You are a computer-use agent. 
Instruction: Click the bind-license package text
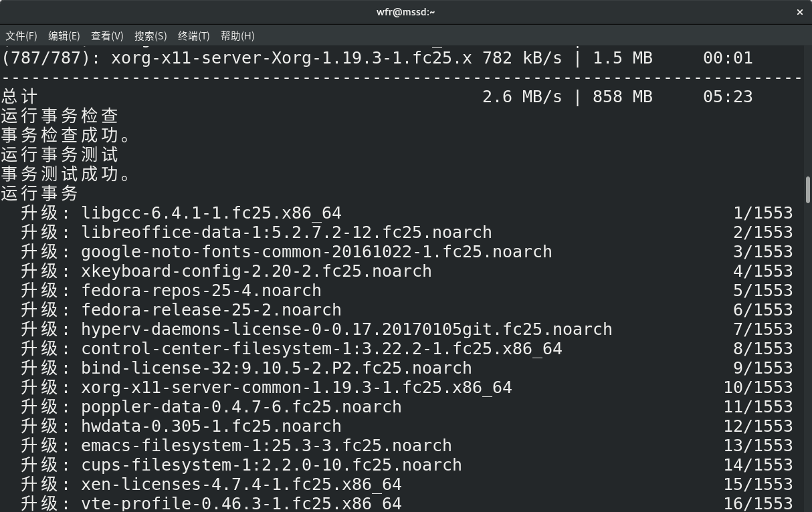pyautogui.click(x=276, y=368)
